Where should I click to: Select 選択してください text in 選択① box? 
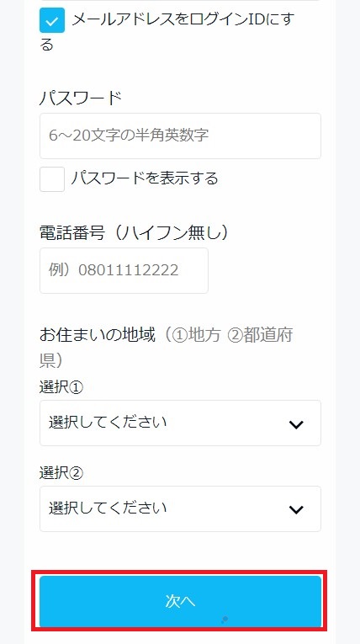[x=108, y=423]
